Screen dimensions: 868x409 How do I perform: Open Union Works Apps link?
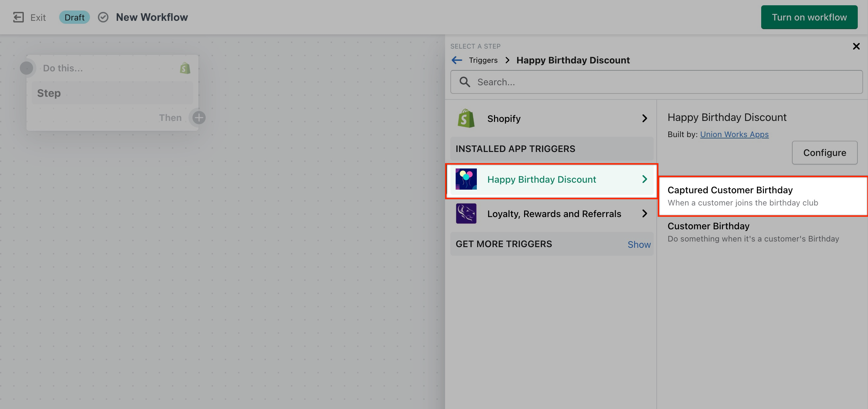[734, 134]
